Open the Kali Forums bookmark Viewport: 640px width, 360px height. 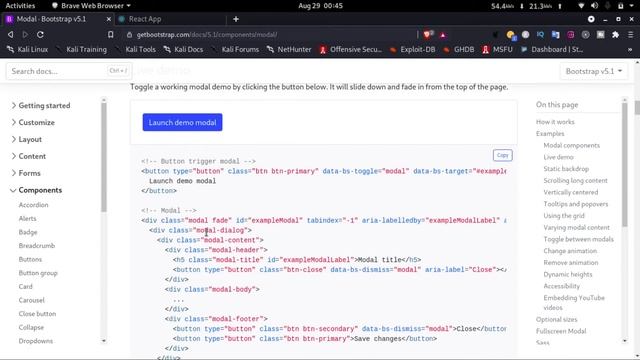pos(236,49)
